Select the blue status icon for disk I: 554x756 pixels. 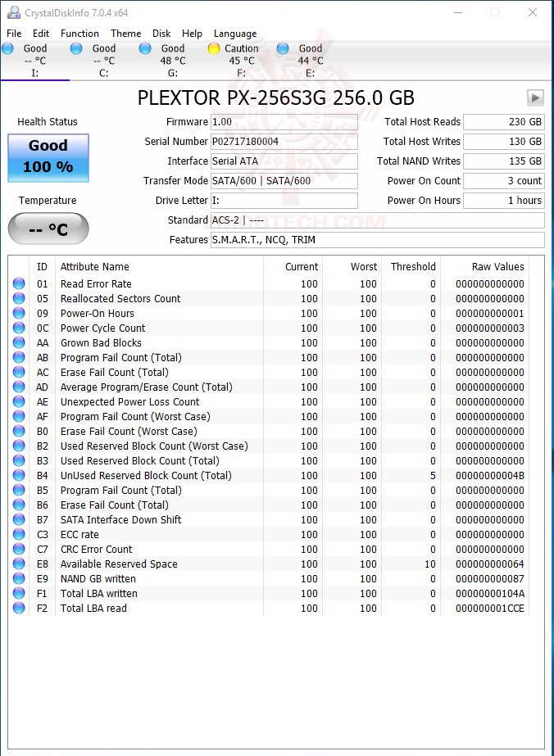pyautogui.click(x=7, y=48)
